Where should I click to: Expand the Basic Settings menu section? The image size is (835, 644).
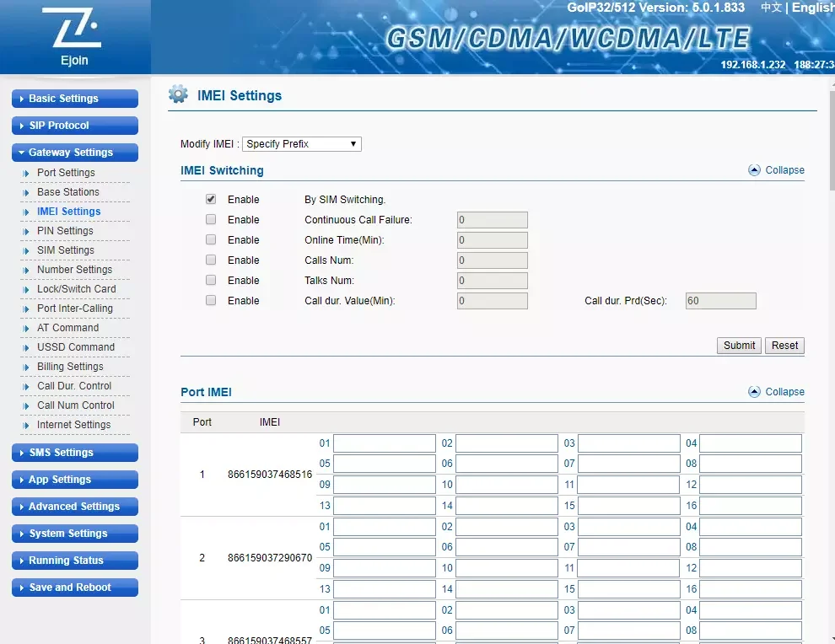75,99
